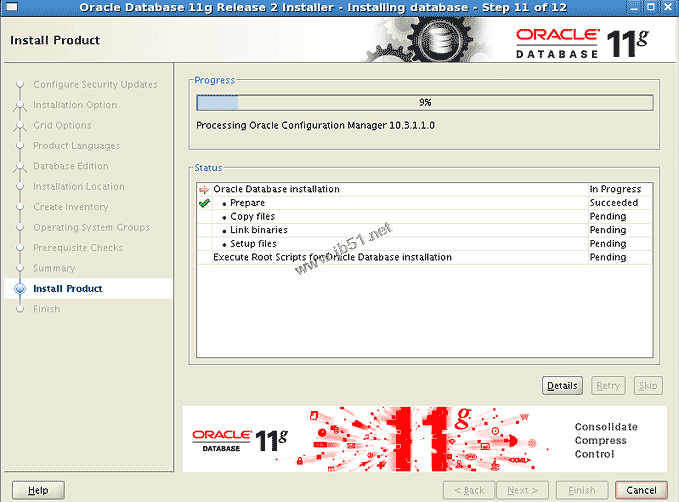Cancel the database installation
679x502 pixels.
tap(641, 490)
